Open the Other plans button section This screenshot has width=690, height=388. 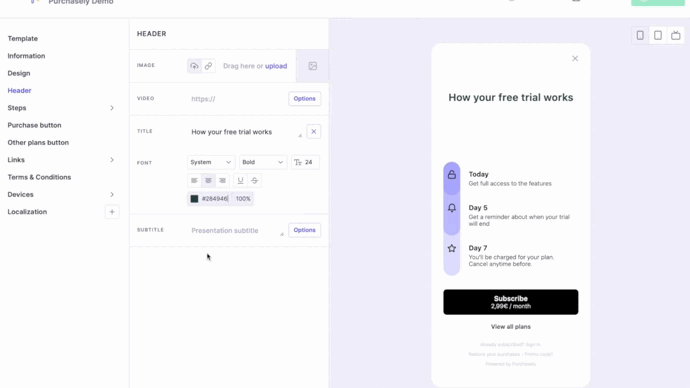(38, 143)
